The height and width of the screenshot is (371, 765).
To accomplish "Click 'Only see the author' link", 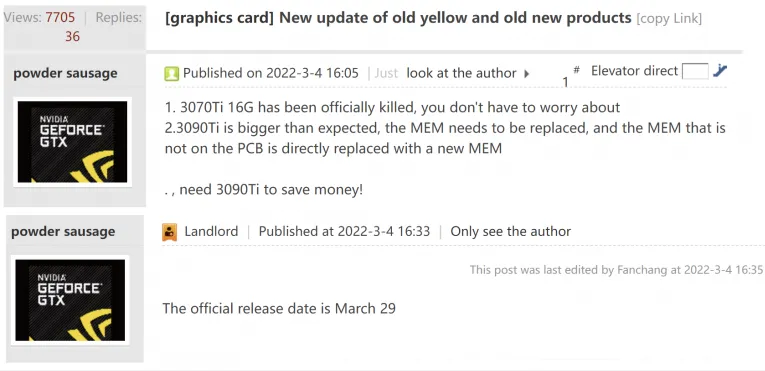I will coord(510,231).
